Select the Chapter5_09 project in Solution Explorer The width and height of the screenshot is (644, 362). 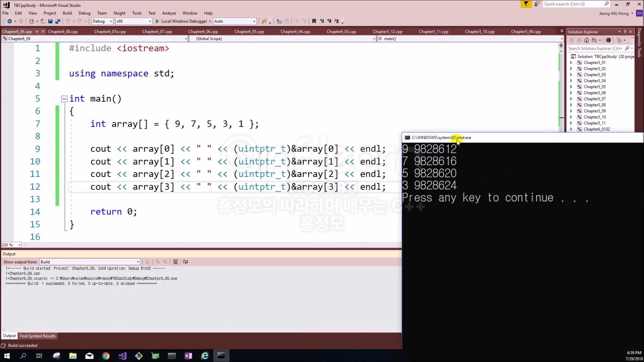click(x=594, y=111)
